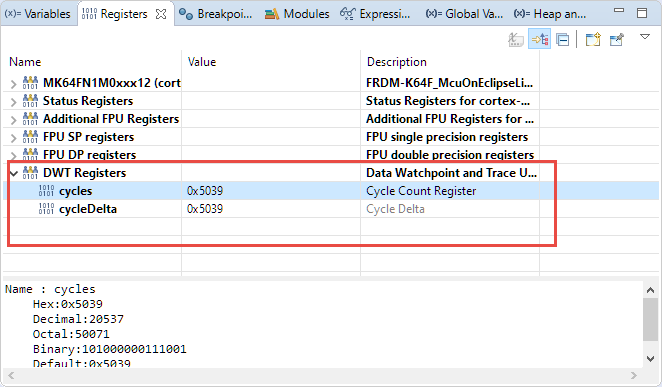This screenshot has width=662, height=387.
Task: Open the Global Variables tab
Action: [464, 14]
